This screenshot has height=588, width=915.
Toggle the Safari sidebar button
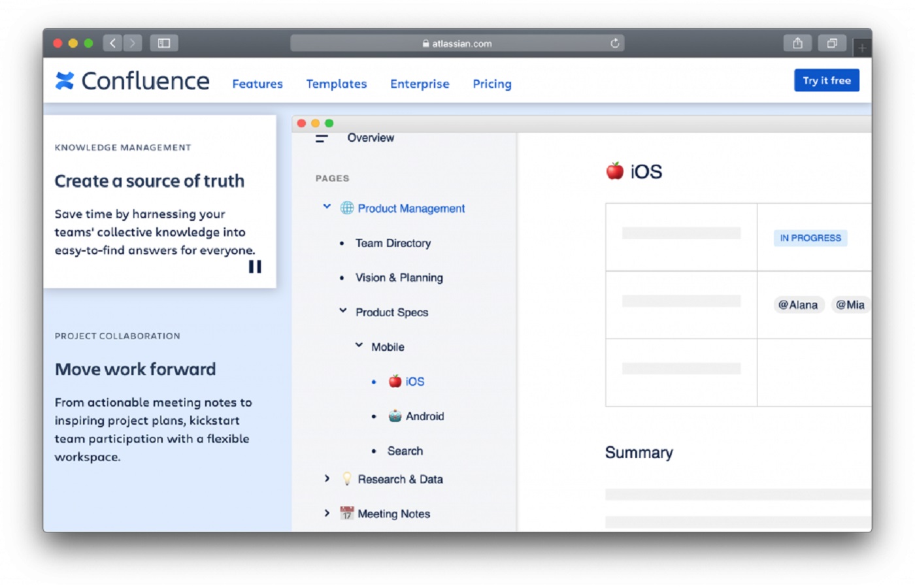click(x=164, y=43)
